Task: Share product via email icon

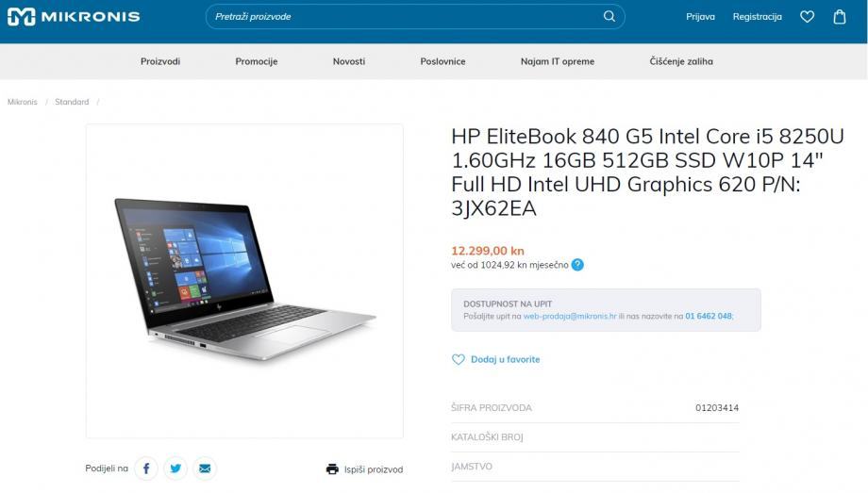Action: pos(205,468)
